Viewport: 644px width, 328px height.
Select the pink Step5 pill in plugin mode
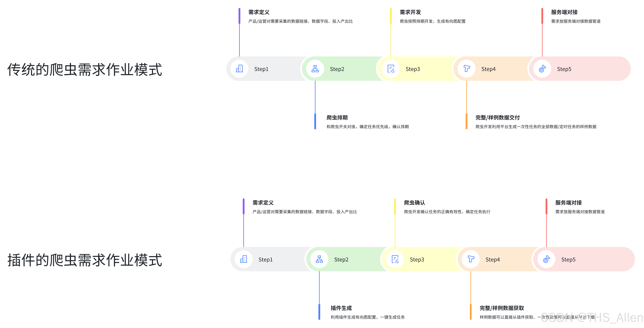[595, 259]
